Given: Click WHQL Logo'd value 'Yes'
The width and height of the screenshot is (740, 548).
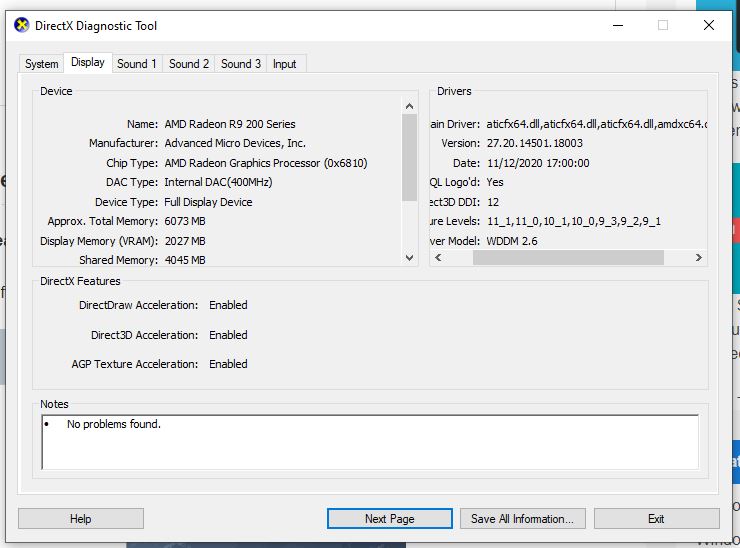Looking at the screenshot, I should pos(495,182).
